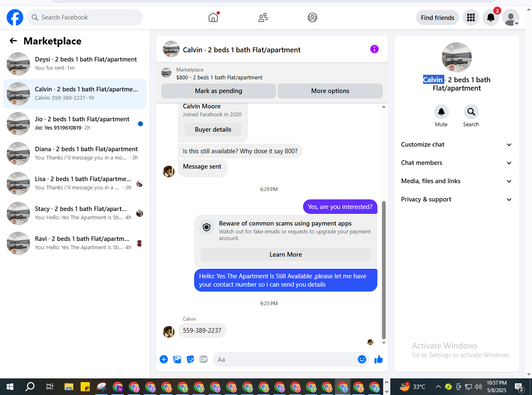
Task: Open the taskbar clock showing 10:57 PM
Action: pos(497,387)
